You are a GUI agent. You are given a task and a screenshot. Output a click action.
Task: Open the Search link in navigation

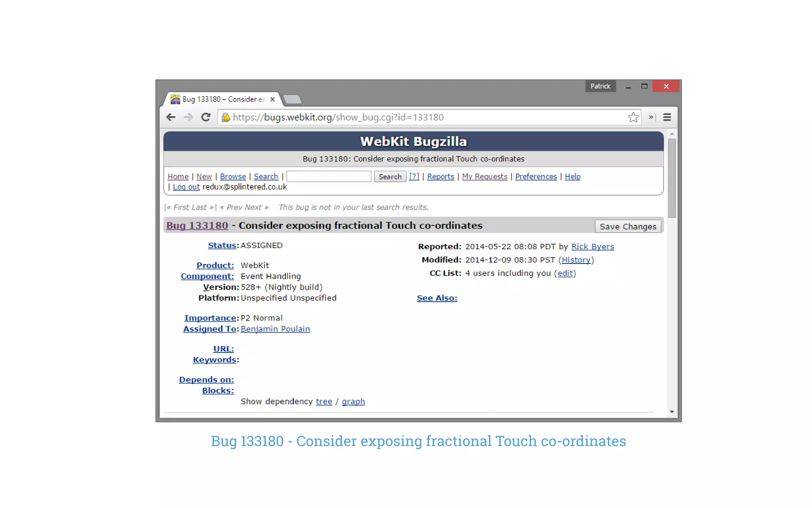click(266, 177)
